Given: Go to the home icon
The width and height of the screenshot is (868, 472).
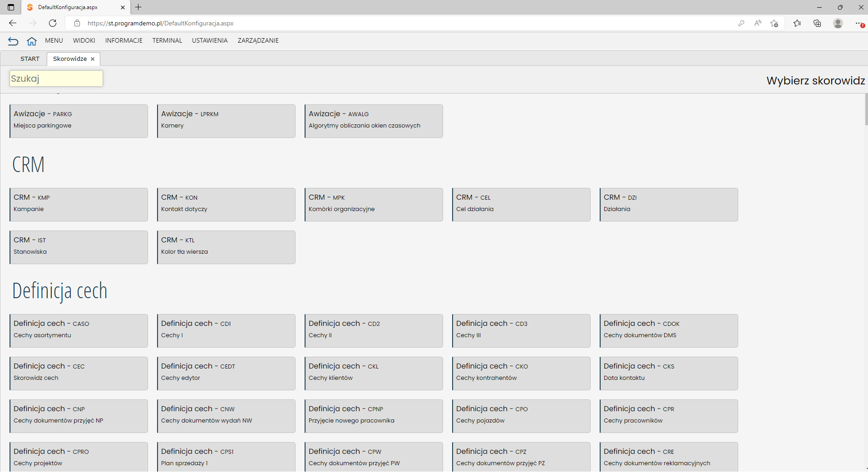Looking at the screenshot, I should [32, 41].
